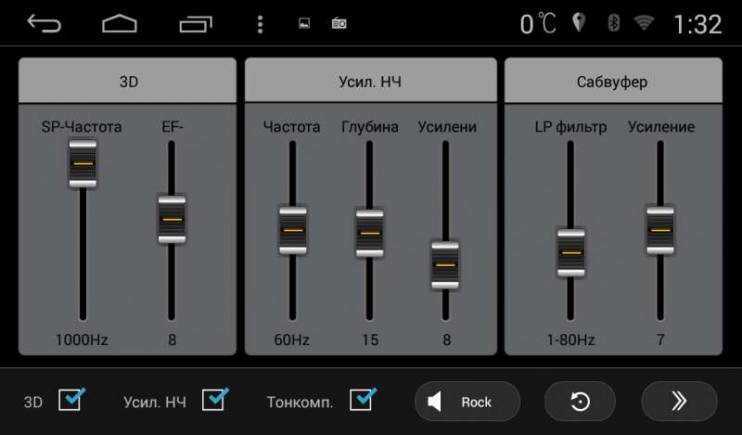This screenshot has height=435, width=742.
Task: Tap the Bluetooth status icon
Action: click(x=614, y=23)
